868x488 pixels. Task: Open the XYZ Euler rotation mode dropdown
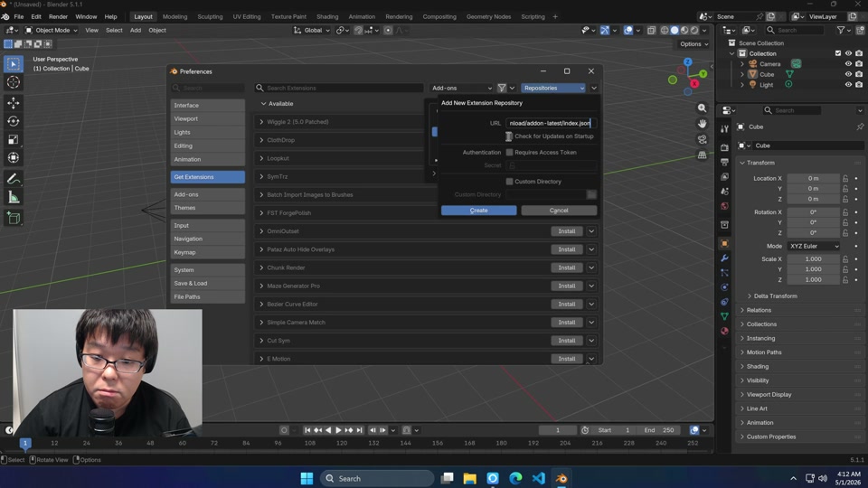(x=813, y=246)
